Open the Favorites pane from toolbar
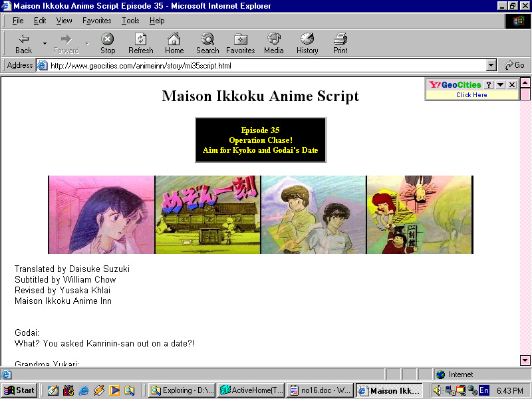 point(241,44)
